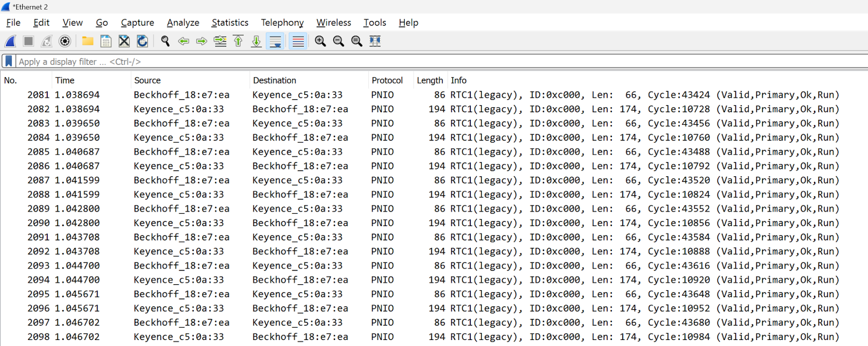Image resolution: width=868 pixels, height=346 pixels.
Task: Stop the running capture
Action: [x=29, y=41]
